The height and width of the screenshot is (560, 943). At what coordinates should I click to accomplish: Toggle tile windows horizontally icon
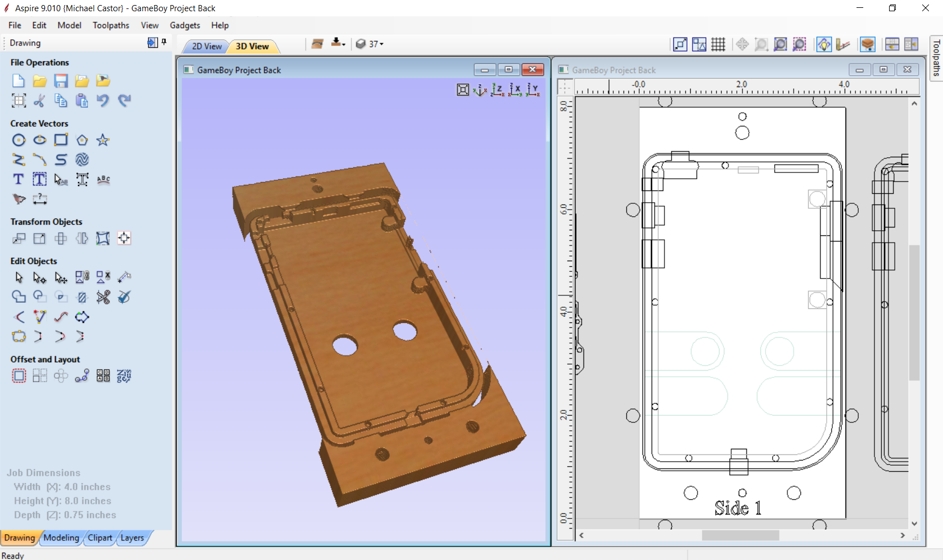tap(892, 44)
